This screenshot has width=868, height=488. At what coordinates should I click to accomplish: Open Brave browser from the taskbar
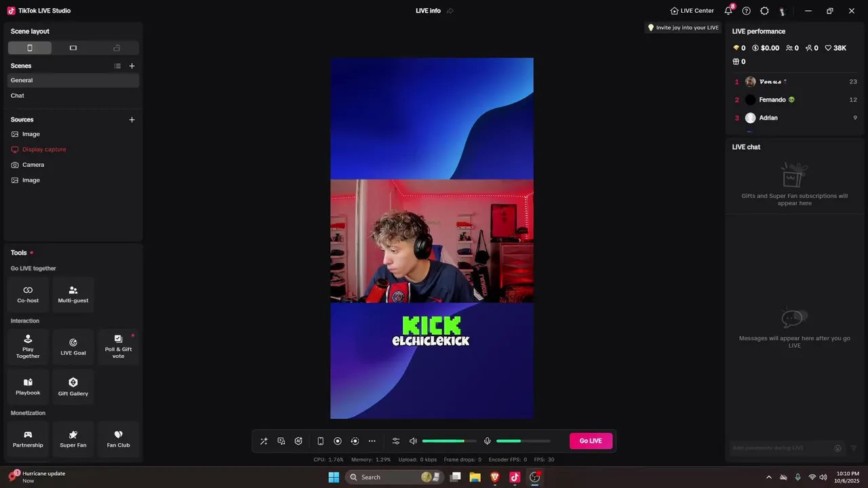pos(494,477)
